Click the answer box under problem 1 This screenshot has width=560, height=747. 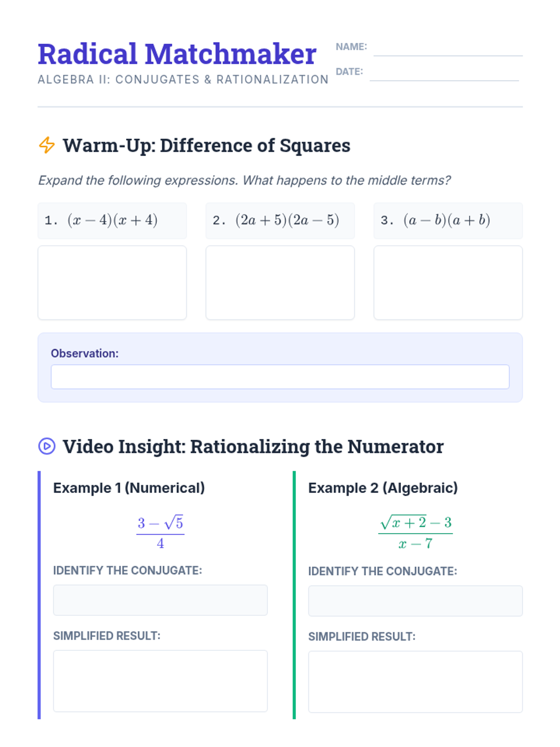112,283
